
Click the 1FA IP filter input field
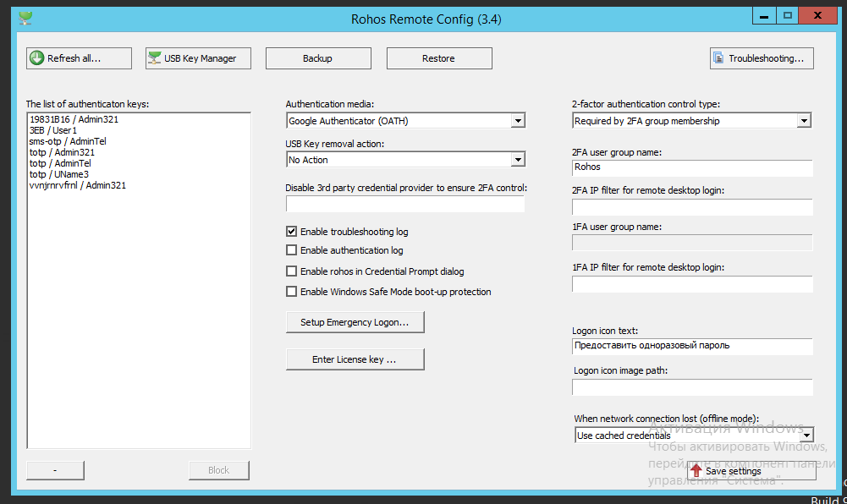pos(692,284)
